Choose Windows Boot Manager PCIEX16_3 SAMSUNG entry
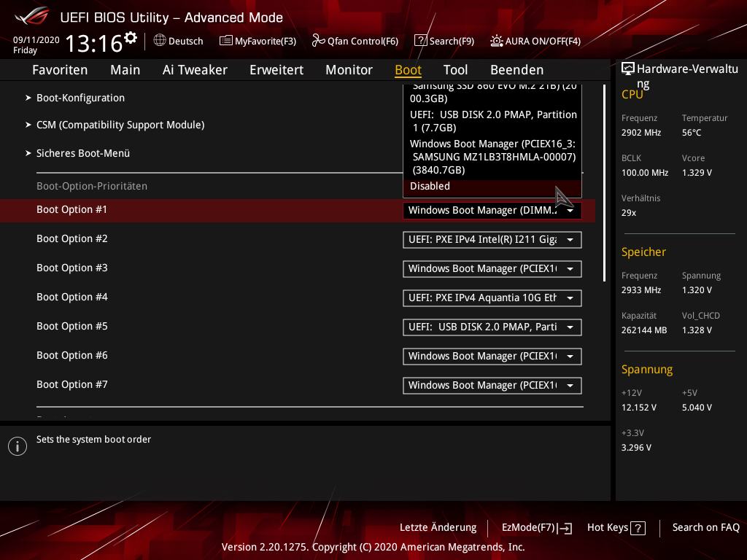The width and height of the screenshot is (747, 560). (x=492, y=157)
